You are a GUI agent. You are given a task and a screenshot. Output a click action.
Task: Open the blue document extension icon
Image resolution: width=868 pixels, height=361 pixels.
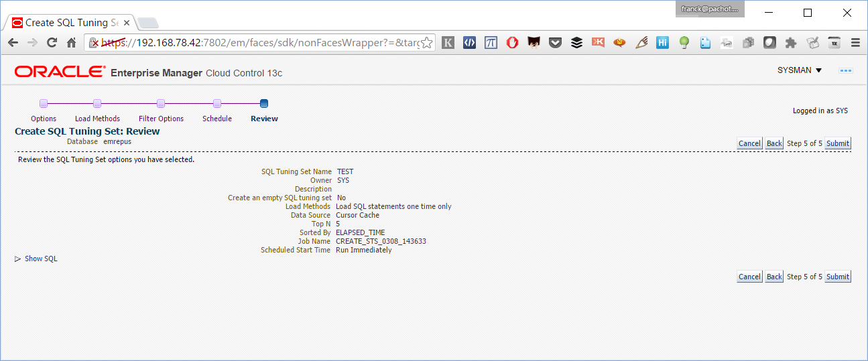click(705, 42)
